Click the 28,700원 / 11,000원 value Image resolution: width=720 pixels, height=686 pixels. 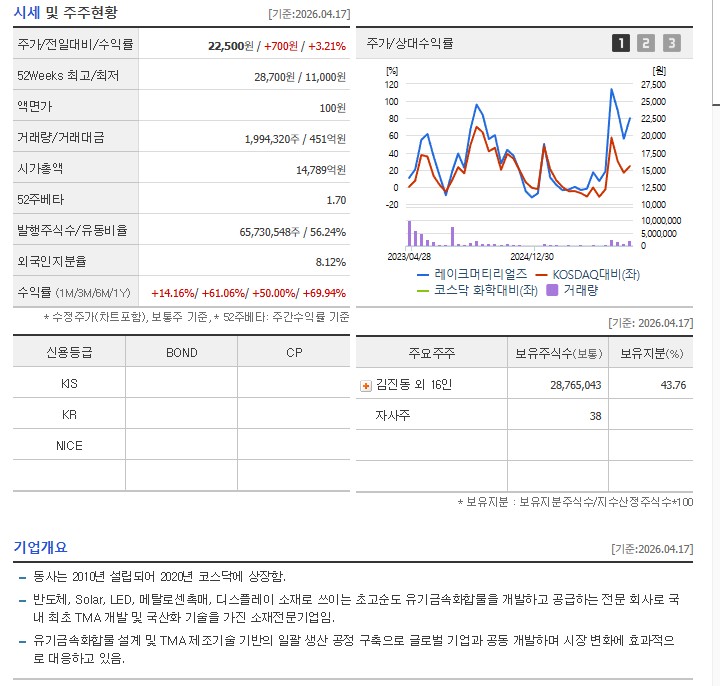pos(300,77)
